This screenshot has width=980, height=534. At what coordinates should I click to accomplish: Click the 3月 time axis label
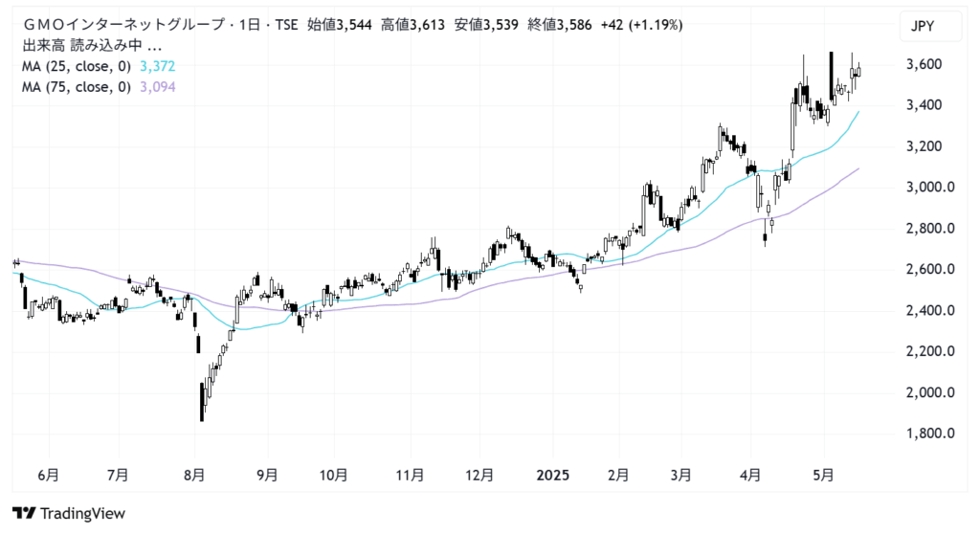click(680, 476)
